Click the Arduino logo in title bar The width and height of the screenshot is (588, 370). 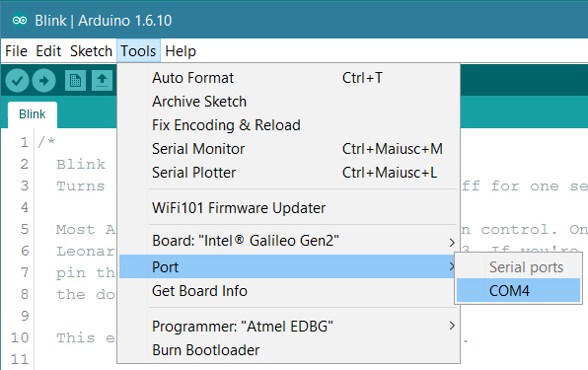click(20, 21)
